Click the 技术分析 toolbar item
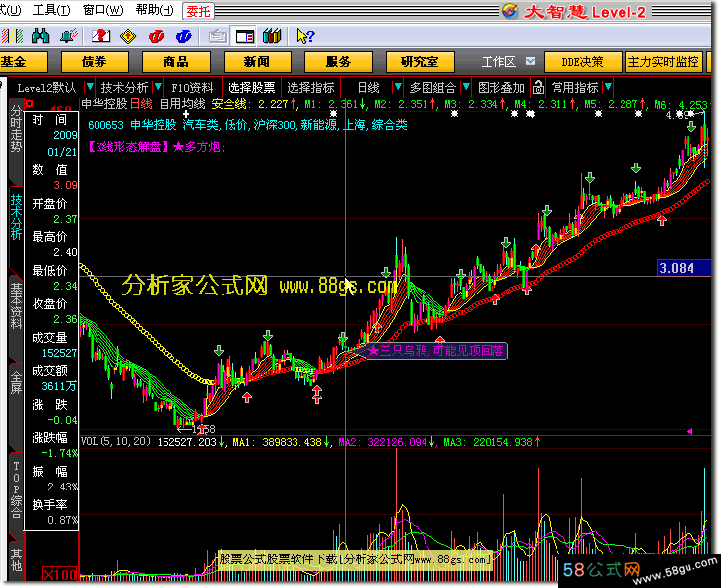721x588 pixels. [x=125, y=87]
